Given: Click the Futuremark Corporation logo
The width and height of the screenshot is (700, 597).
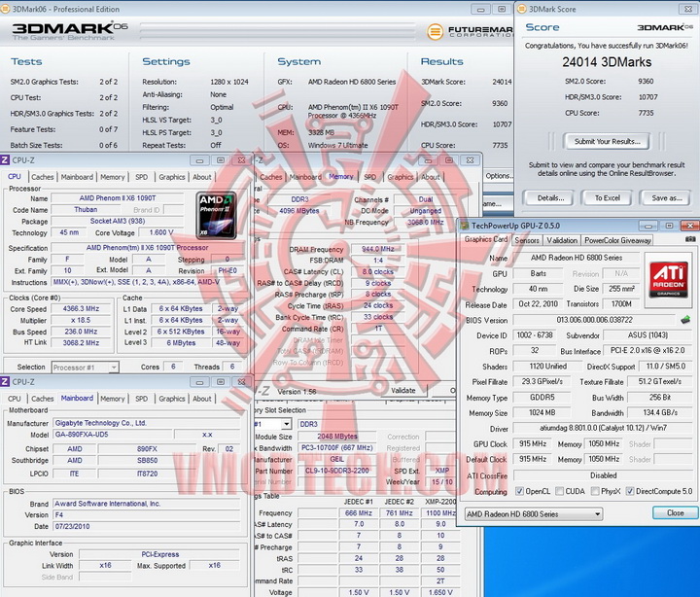Looking at the screenshot, I should (x=470, y=32).
